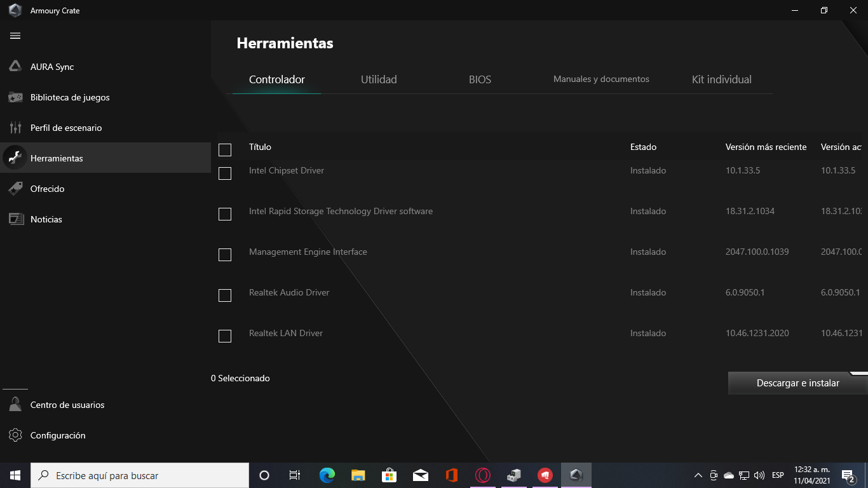The height and width of the screenshot is (488, 868).
Task: Check the Management Engine Interface checkbox
Action: click(x=225, y=255)
